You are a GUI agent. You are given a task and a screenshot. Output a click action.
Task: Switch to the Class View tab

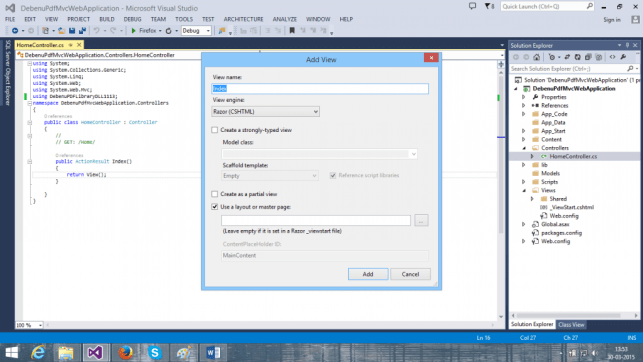click(571, 325)
